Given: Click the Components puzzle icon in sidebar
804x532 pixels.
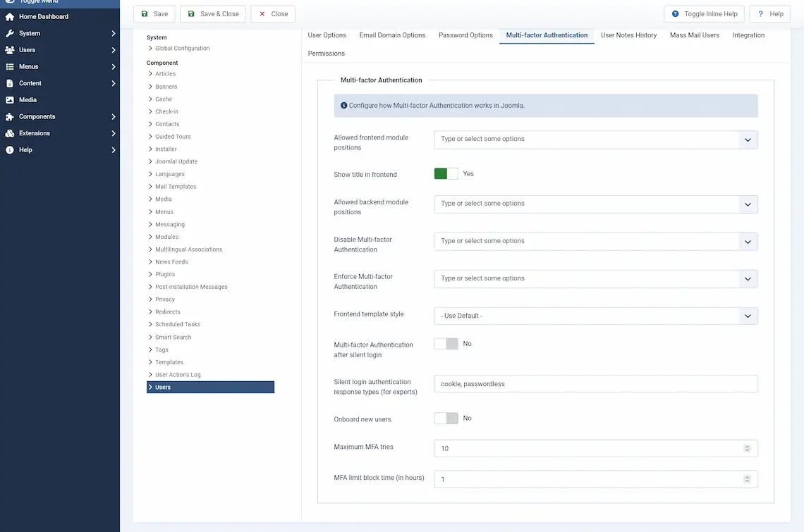Looking at the screenshot, I should [x=10, y=117].
